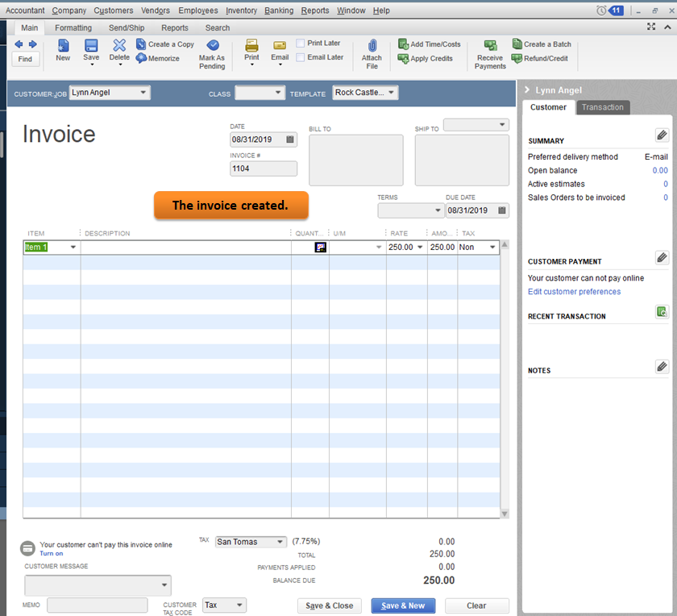Open the Edit customer preferences link
This screenshot has height=616, width=677.
tap(574, 292)
